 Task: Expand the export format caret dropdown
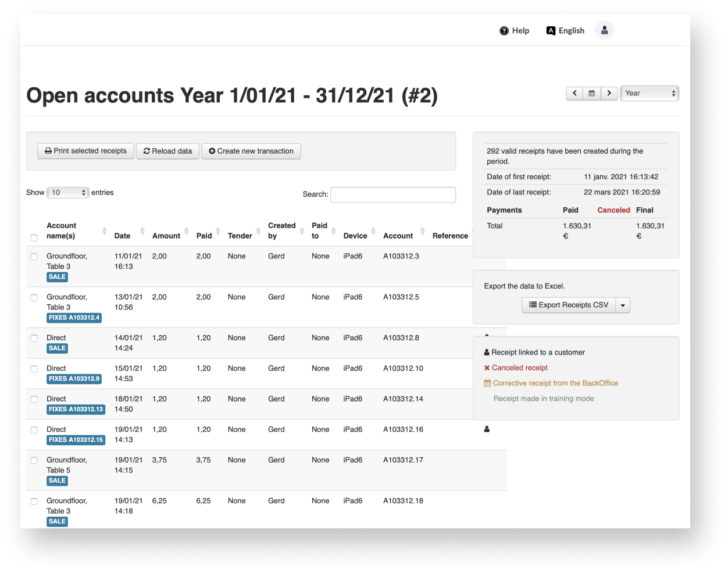point(623,305)
